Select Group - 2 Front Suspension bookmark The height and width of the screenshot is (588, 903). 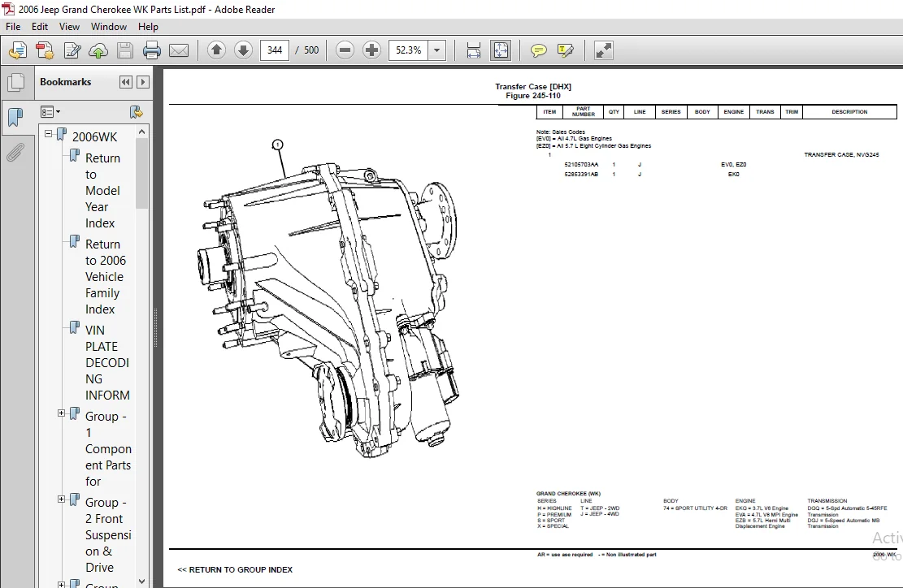(108, 535)
